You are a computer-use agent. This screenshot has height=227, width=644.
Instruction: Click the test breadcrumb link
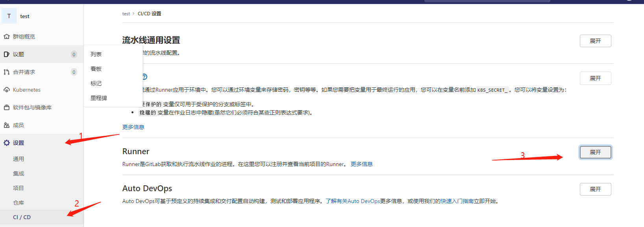pos(126,14)
